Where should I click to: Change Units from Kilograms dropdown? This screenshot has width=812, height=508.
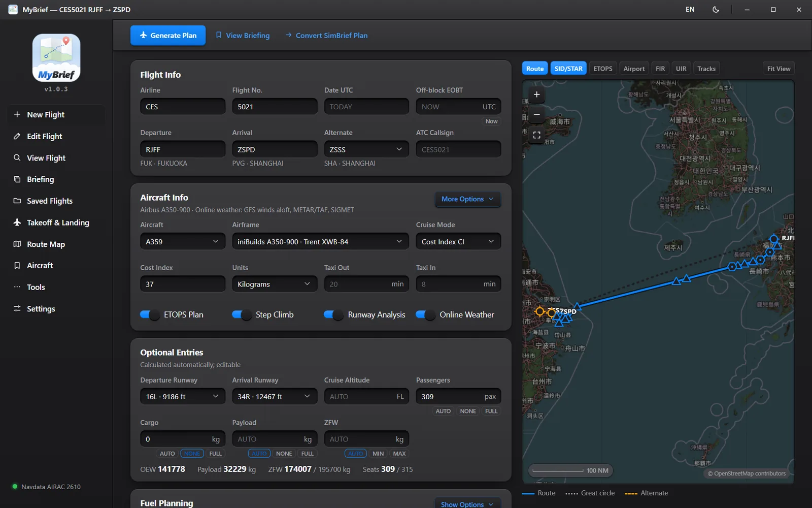[275, 284]
